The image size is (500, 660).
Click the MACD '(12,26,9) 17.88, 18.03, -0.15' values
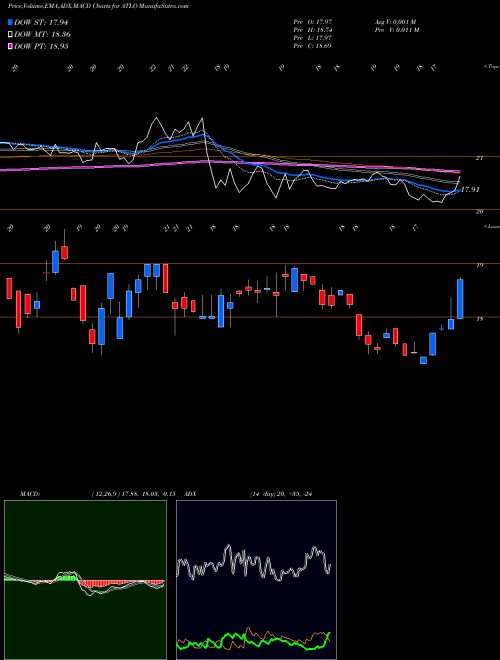[133, 494]
